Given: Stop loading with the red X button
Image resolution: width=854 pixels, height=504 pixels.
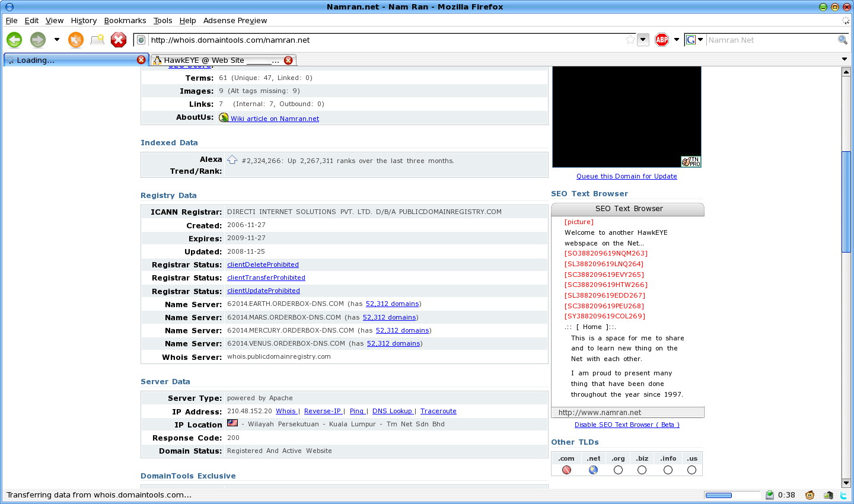Looking at the screenshot, I should (x=119, y=40).
